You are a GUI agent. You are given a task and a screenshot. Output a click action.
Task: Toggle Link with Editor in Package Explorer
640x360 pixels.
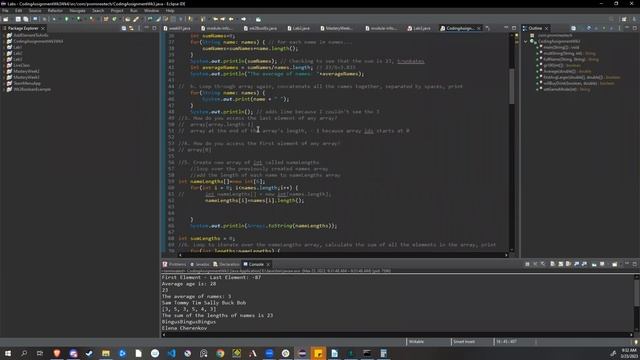coord(131,28)
